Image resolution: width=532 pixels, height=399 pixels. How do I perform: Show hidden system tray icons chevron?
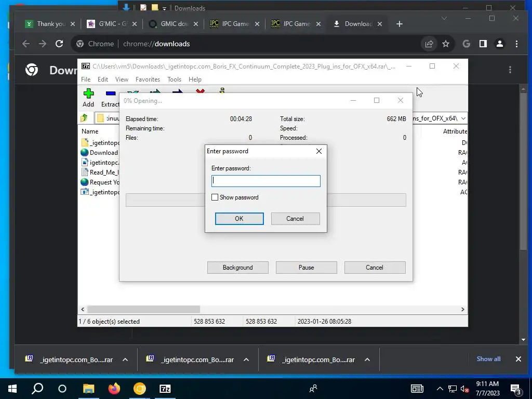tap(440, 389)
